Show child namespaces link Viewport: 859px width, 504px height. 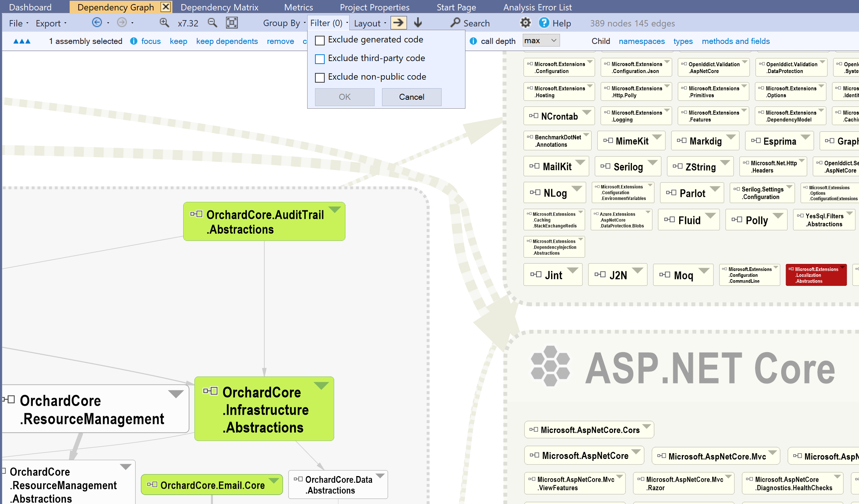point(642,41)
